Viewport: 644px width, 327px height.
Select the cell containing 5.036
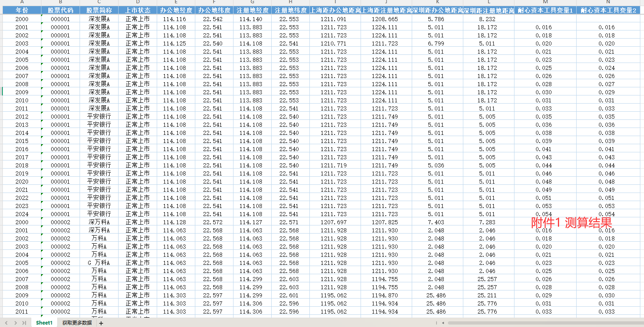(437, 165)
